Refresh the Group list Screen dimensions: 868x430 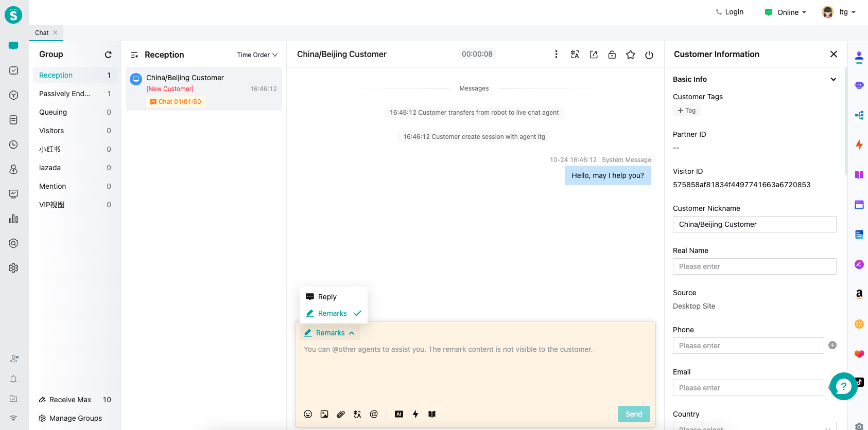pos(108,55)
